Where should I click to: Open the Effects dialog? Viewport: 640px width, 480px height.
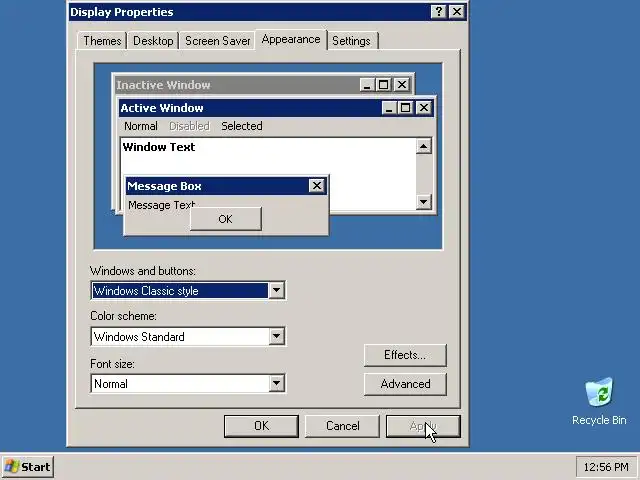pos(405,355)
